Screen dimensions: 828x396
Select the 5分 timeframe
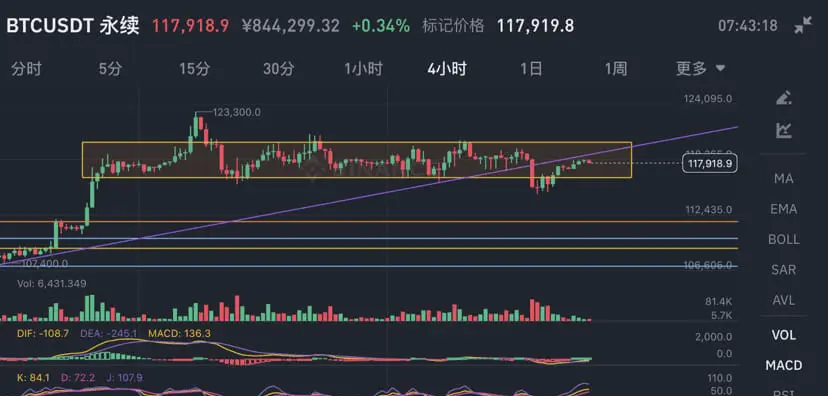pyautogui.click(x=110, y=69)
